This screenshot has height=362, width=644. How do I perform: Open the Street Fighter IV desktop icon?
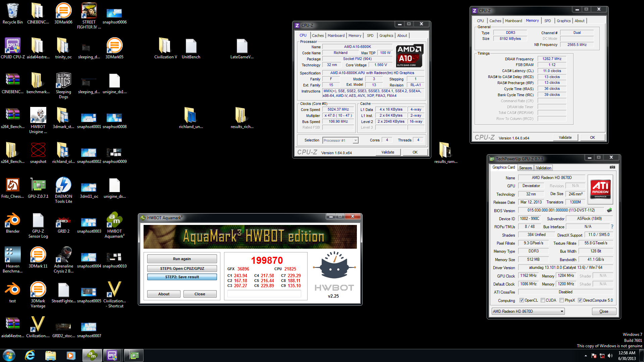coord(89,16)
